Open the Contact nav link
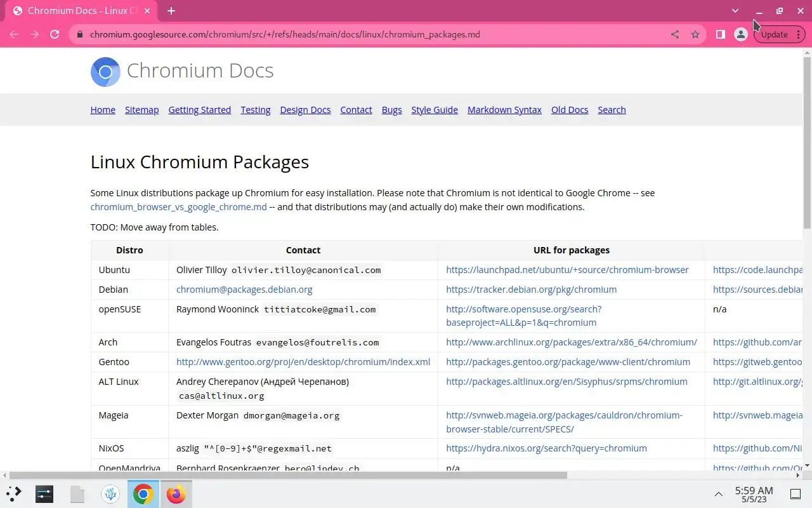 [356, 110]
